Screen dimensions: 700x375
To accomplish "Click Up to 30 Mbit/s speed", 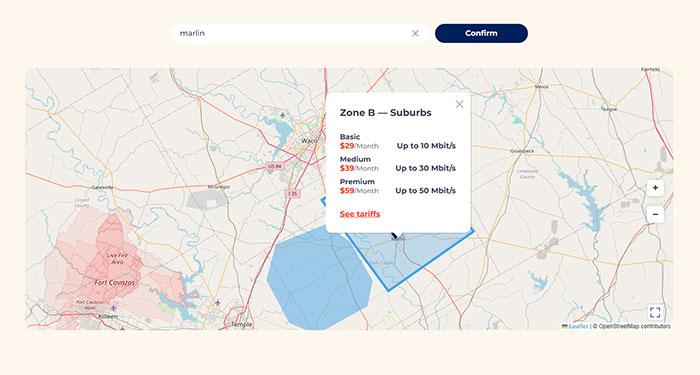I will click(x=425, y=168).
